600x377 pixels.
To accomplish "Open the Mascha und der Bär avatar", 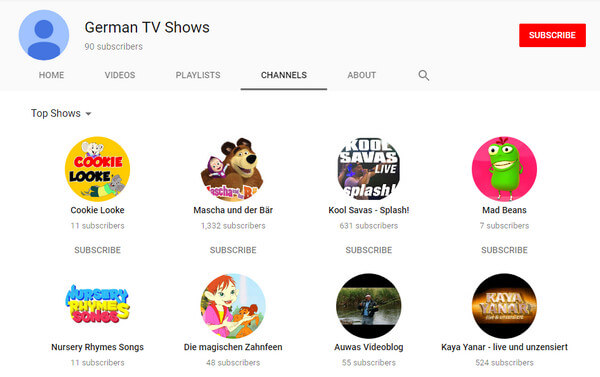I will click(x=233, y=169).
